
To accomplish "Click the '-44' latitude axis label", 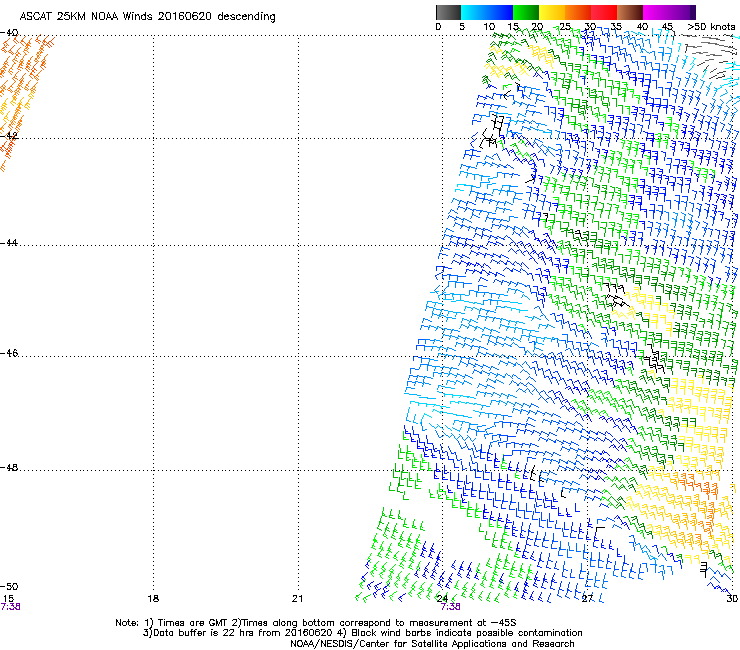I will tap(9, 243).
